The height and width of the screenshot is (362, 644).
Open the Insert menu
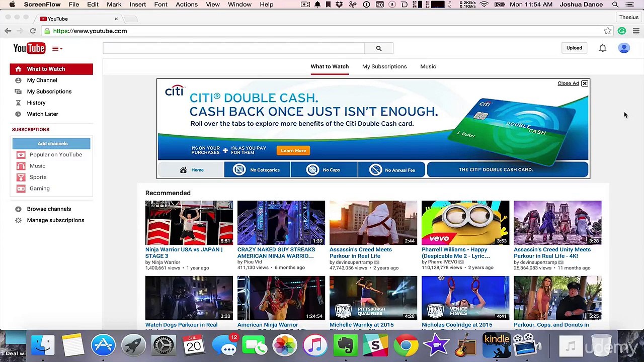click(x=138, y=5)
